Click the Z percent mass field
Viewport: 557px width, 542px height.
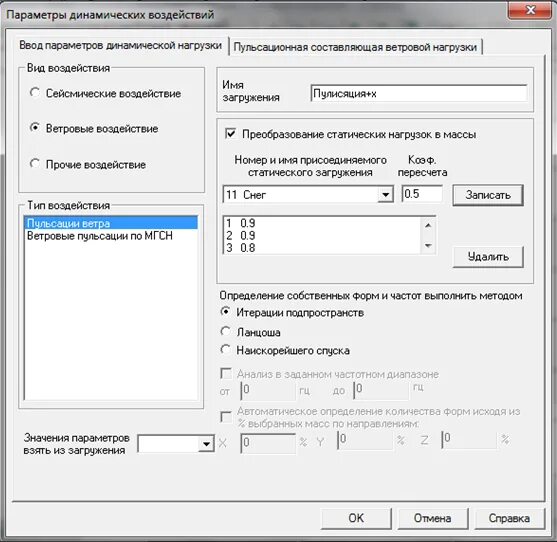(469, 439)
